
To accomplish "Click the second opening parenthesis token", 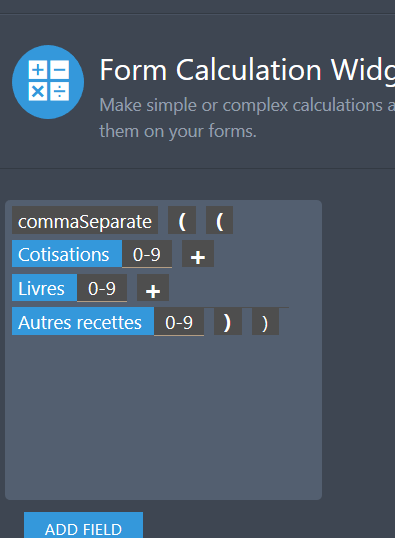I will (x=219, y=220).
